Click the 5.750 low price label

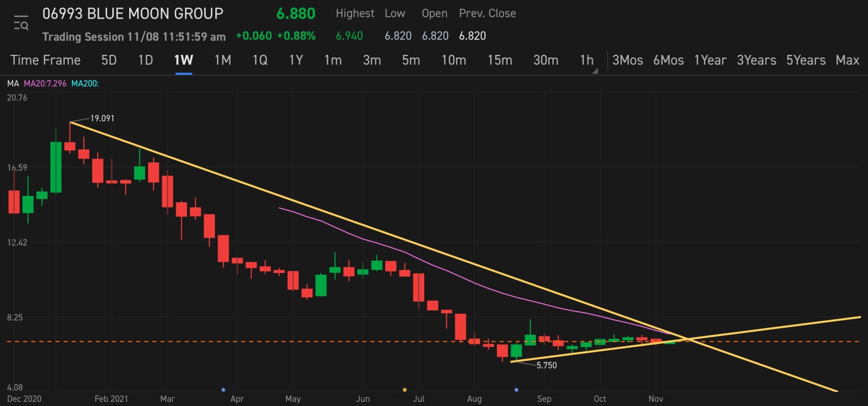click(547, 365)
